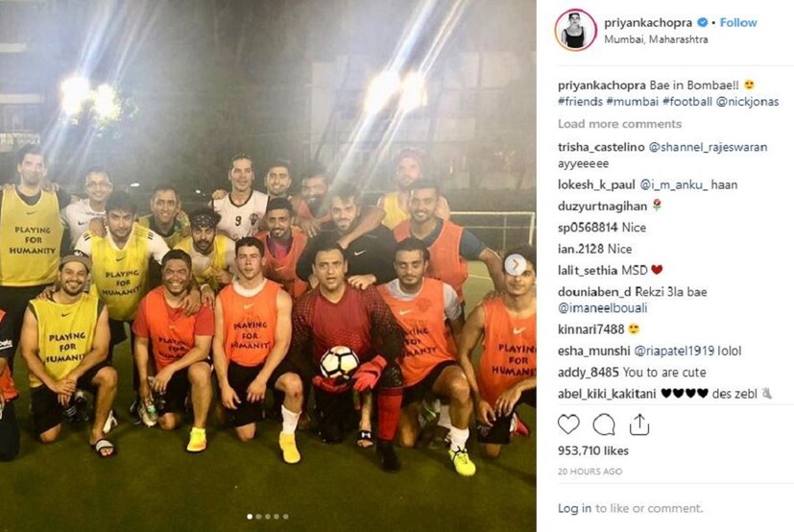The width and height of the screenshot is (794, 532).
Task: Open the #friends hashtag
Action: click(580, 102)
